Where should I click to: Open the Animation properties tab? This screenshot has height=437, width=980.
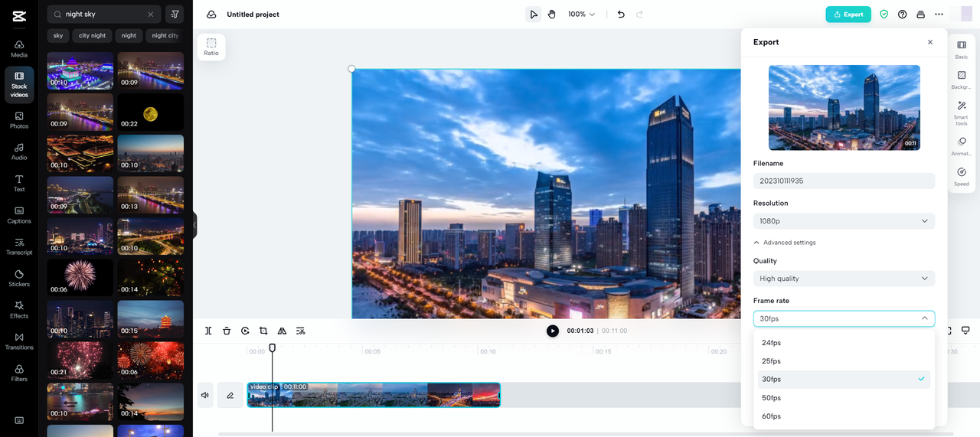tap(962, 146)
